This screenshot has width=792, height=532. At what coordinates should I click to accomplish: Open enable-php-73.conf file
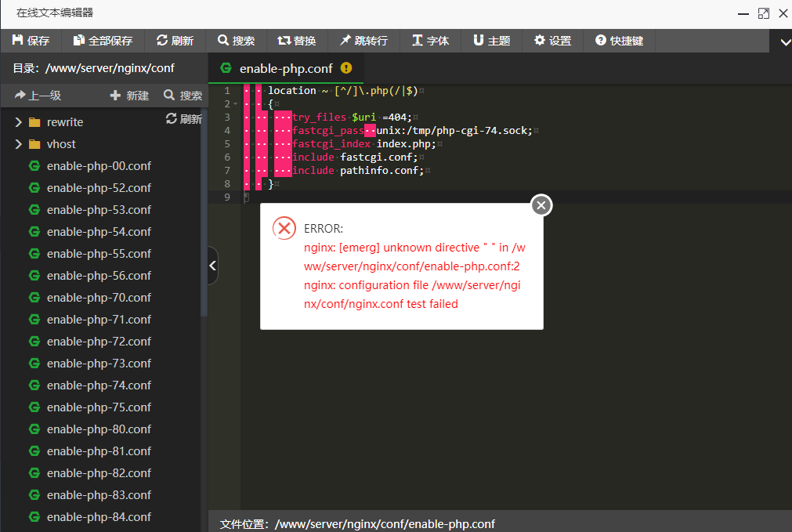click(99, 364)
